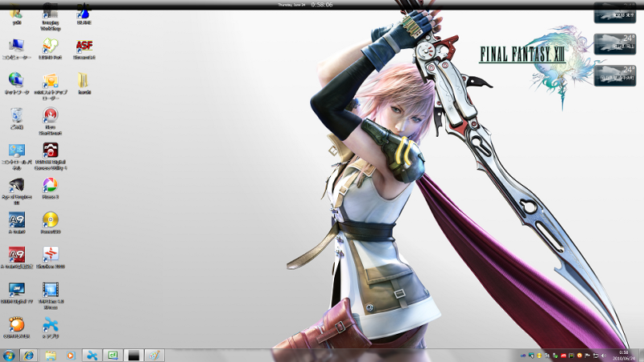Image resolution: width=644 pixels, height=362 pixels.
Task: Launch the blue A9 game shortcut
Action: click(x=16, y=220)
